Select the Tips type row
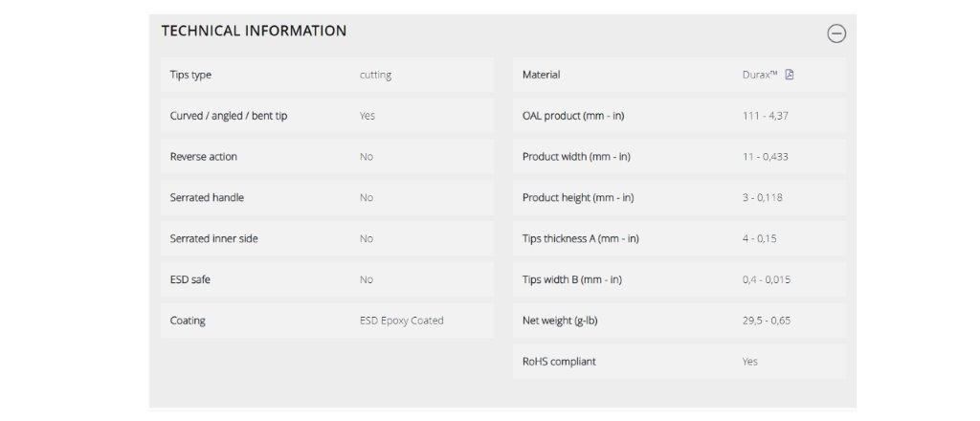 click(x=327, y=75)
